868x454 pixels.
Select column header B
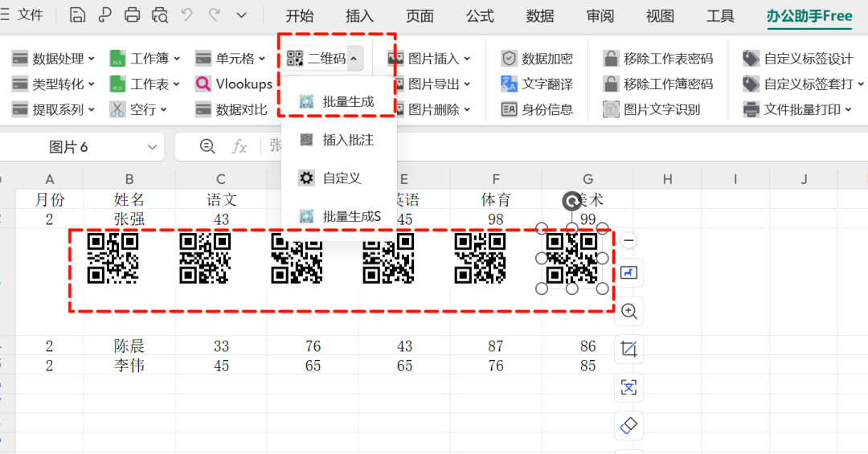129,179
